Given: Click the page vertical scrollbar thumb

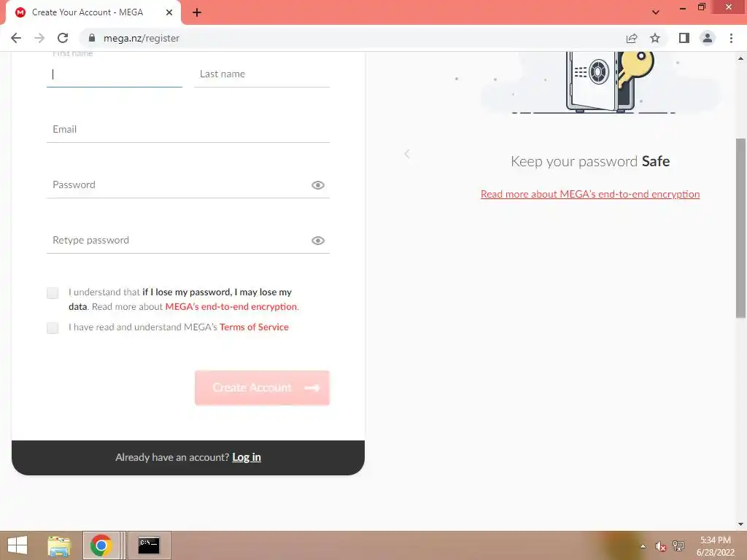Looking at the screenshot, I should coord(741,227).
